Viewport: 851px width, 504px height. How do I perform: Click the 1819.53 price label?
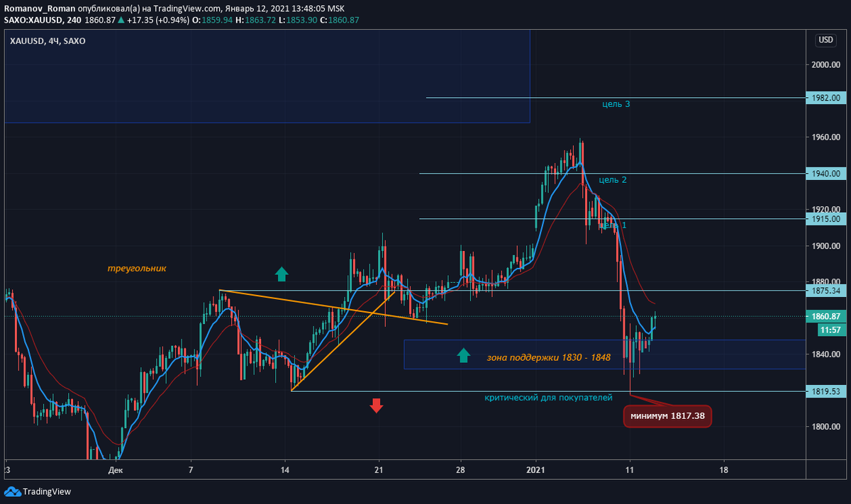tap(826, 391)
